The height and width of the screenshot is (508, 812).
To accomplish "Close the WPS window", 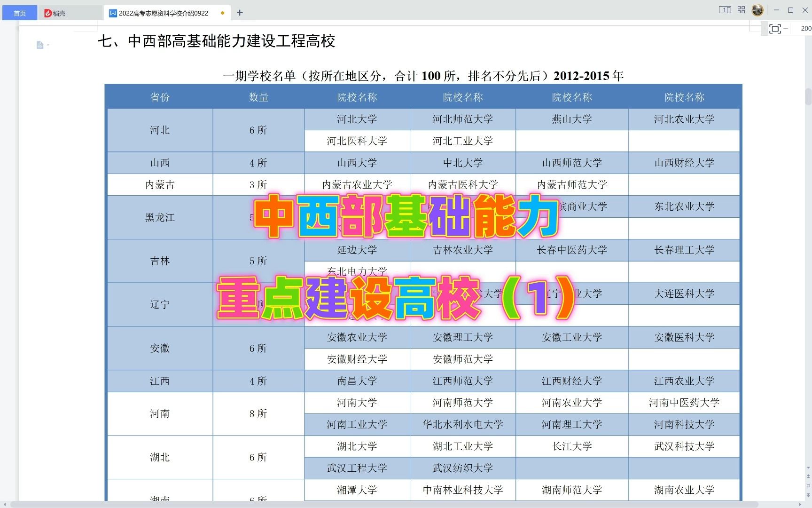I will (805, 10).
